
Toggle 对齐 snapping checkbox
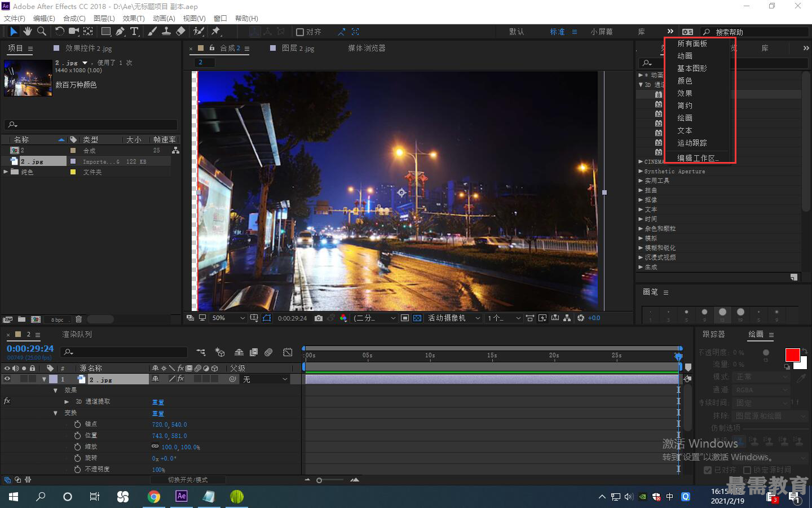(300, 32)
